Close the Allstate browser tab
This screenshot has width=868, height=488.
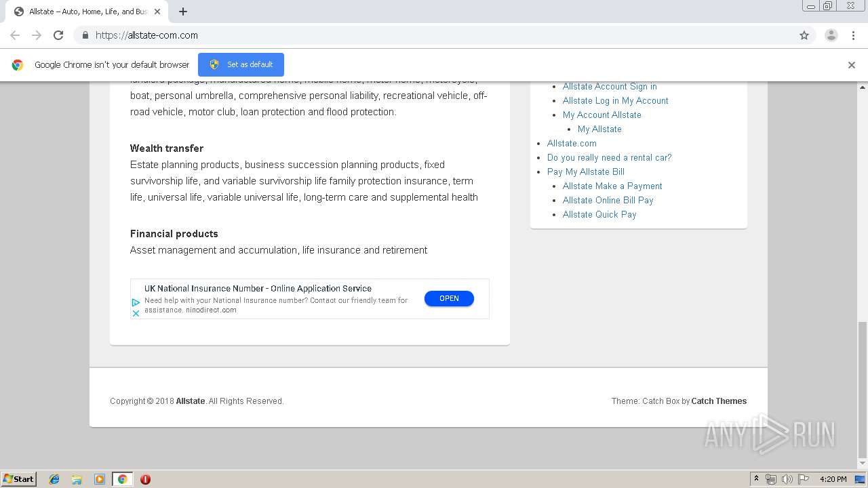point(157,12)
